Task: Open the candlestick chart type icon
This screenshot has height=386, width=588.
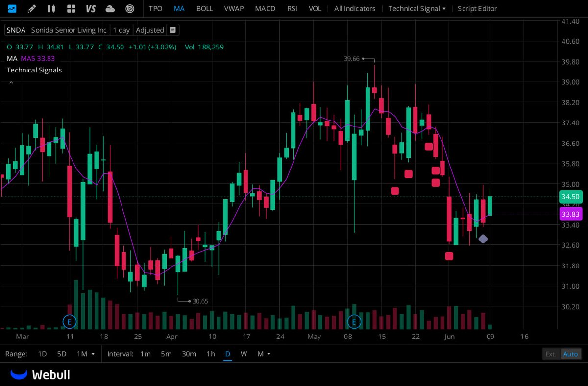Action: click(x=51, y=8)
